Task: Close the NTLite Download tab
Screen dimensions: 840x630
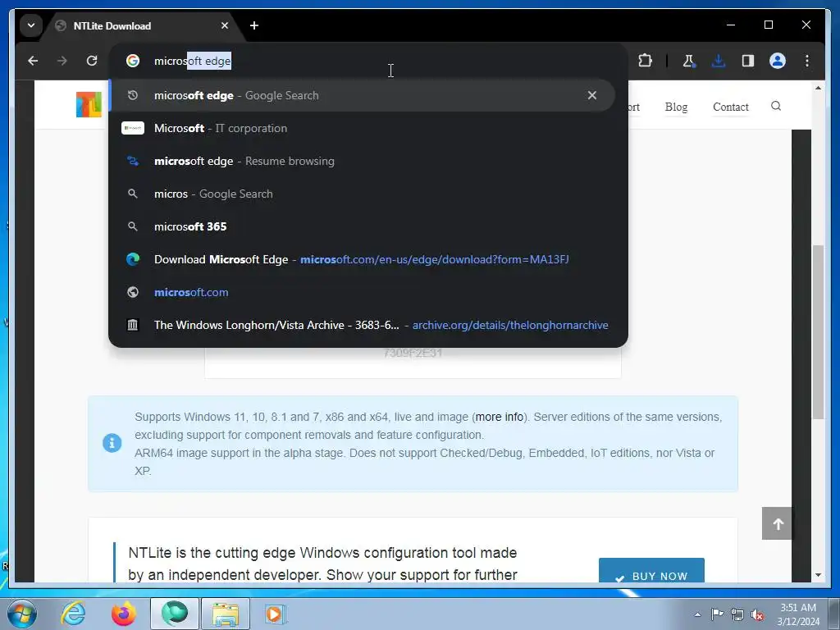Action: (225, 25)
